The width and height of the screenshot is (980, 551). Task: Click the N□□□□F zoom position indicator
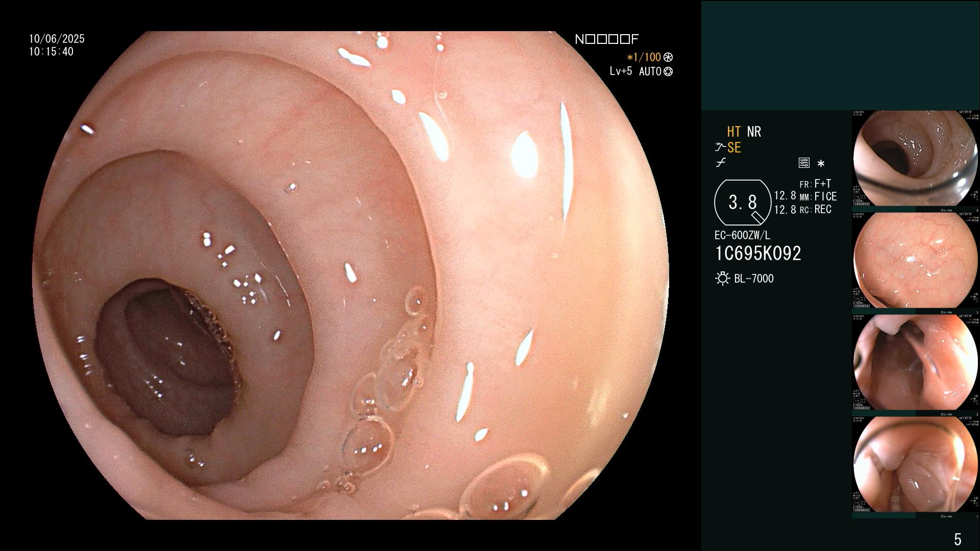606,39
